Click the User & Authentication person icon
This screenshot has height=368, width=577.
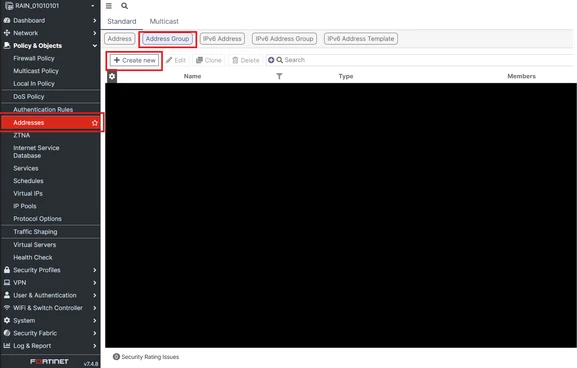7,295
